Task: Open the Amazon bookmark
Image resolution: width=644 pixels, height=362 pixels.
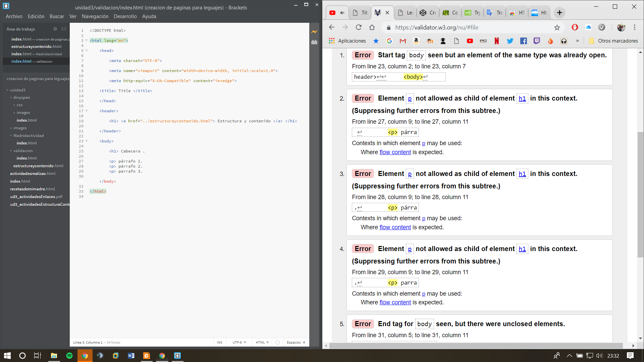Action: (x=416, y=41)
